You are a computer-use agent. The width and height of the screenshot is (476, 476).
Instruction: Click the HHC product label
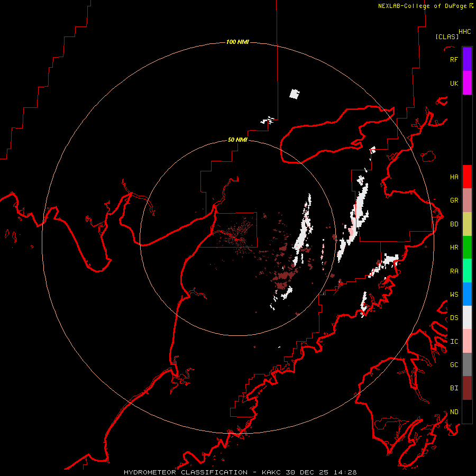(464, 32)
